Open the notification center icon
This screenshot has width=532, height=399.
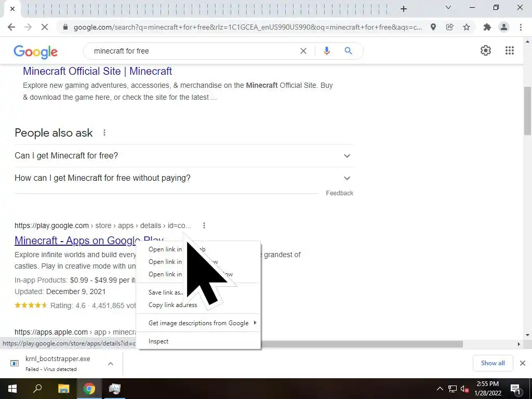click(515, 389)
